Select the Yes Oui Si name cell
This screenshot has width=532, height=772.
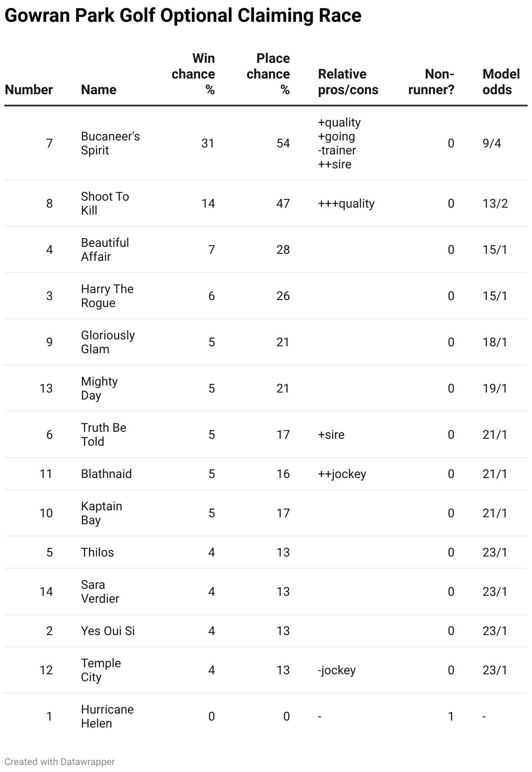click(108, 631)
